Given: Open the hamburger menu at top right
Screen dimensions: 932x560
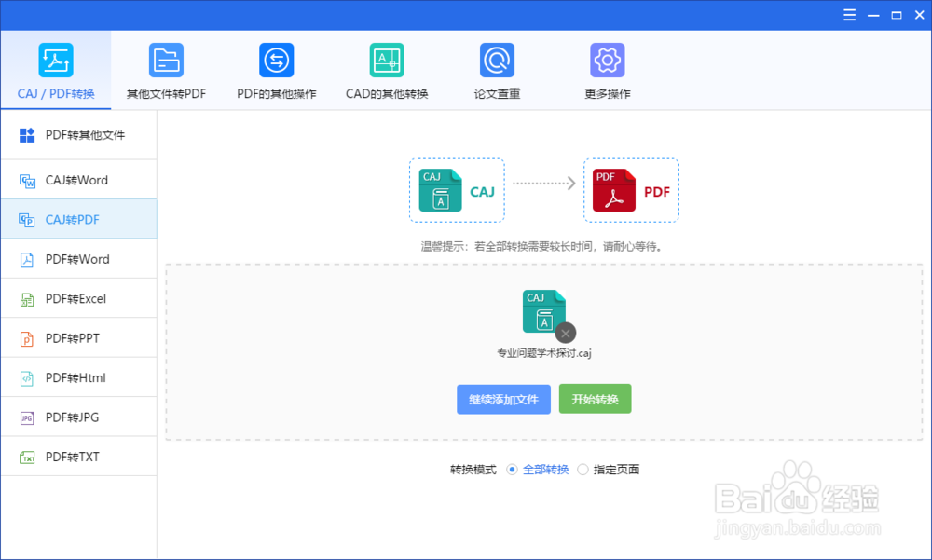Looking at the screenshot, I should click(849, 15).
